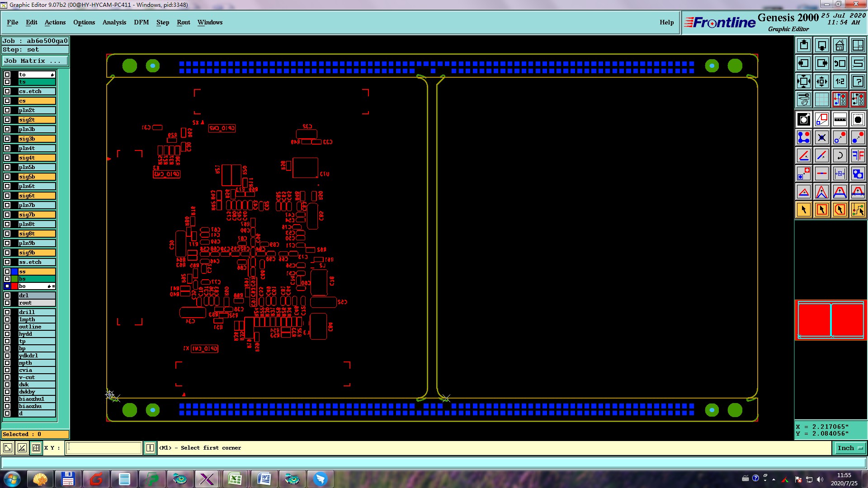The height and width of the screenshot is (488, 868).
Task: Click the rotate arrow tool icon
Action: 840,155
